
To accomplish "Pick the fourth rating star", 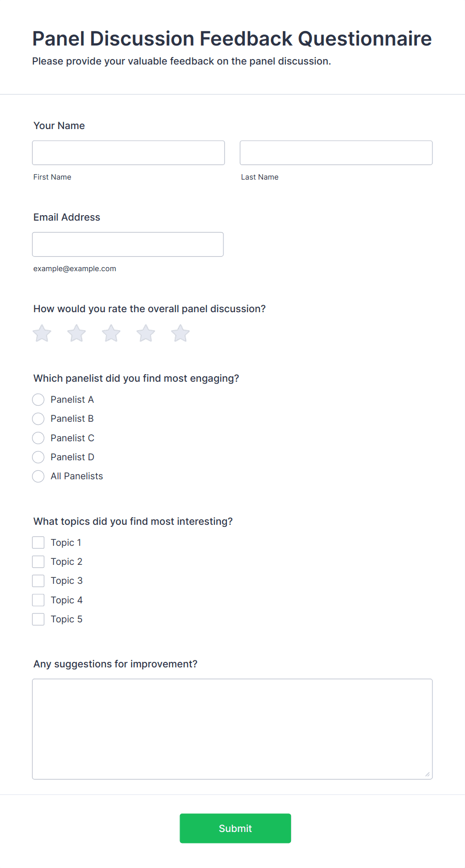I will click(x=145, y=333).
